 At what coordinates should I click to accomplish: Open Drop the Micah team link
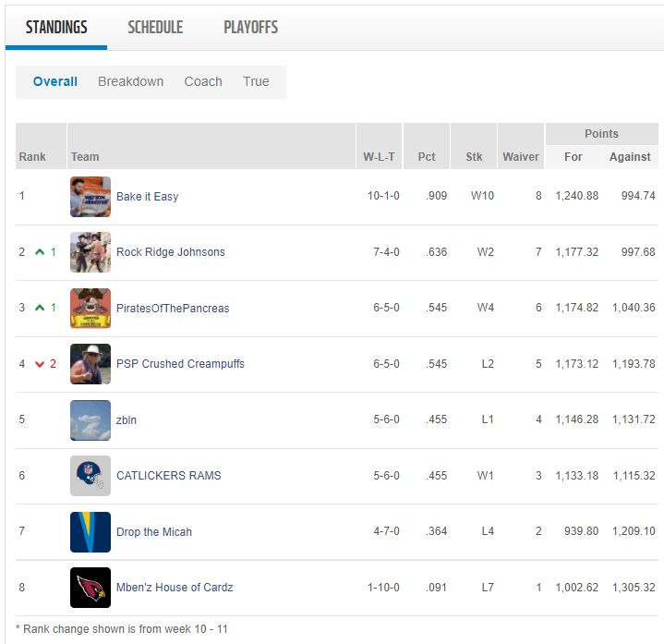[x=153, y=532]
